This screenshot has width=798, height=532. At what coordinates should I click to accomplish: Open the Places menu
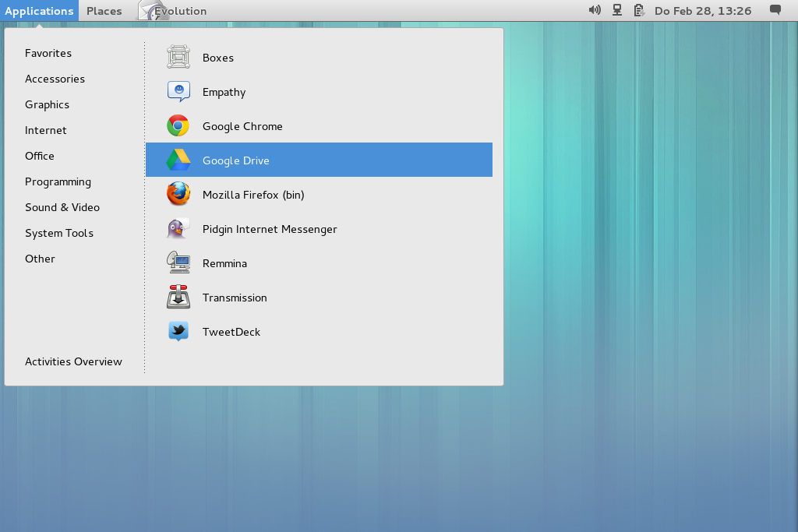coord(104,11)
